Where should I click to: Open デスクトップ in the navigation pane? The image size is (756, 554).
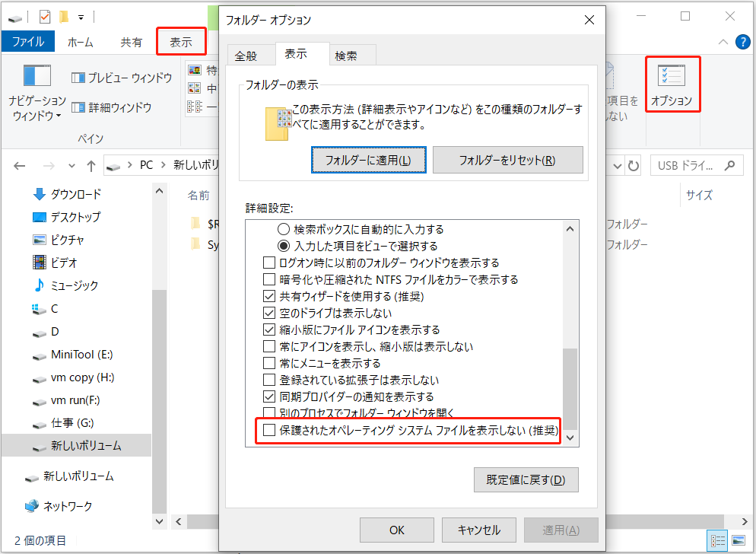click(66, 217)
